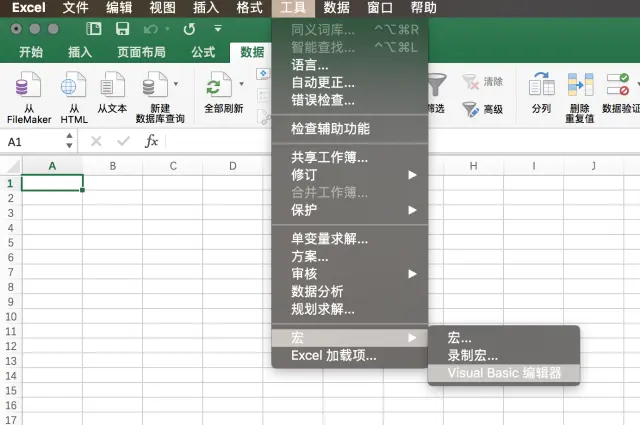The height and width of the screenshot is (425, 640).
Task: Select column D header
Action: [233, 166]
